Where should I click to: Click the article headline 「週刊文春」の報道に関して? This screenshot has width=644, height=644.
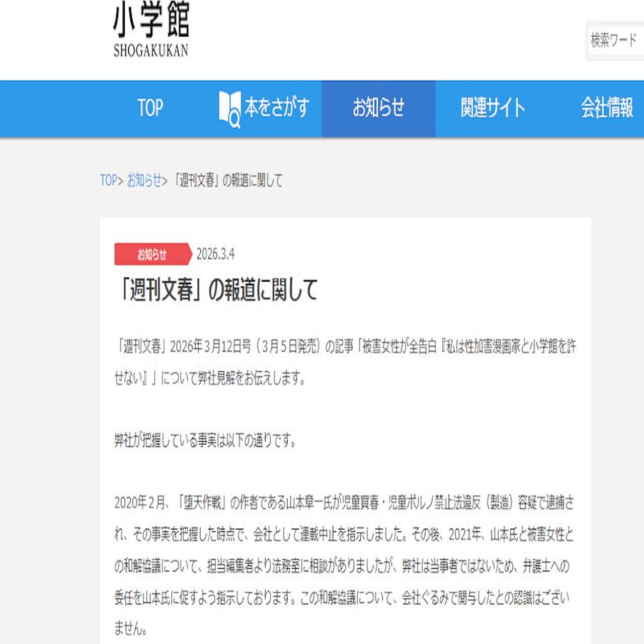[x=217, y=290]
